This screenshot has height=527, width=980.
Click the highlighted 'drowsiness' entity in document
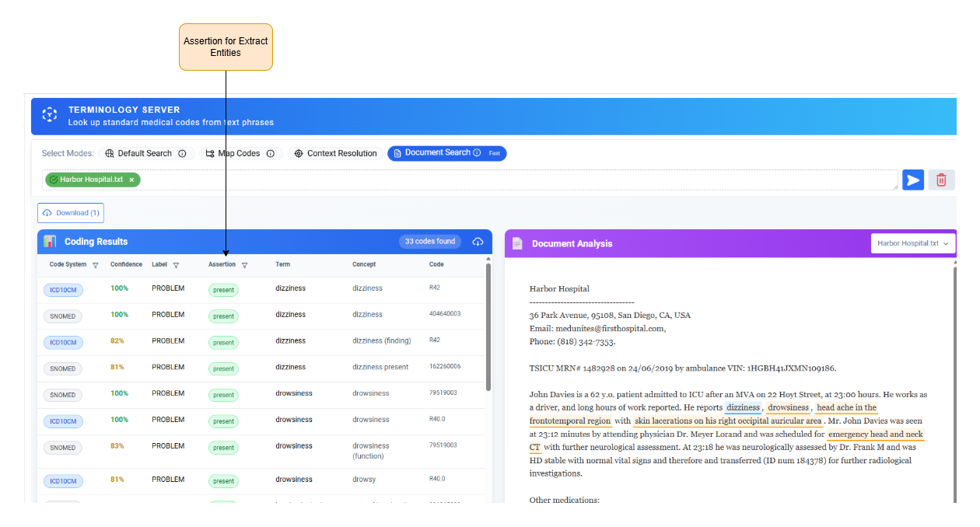pos(789,408)
